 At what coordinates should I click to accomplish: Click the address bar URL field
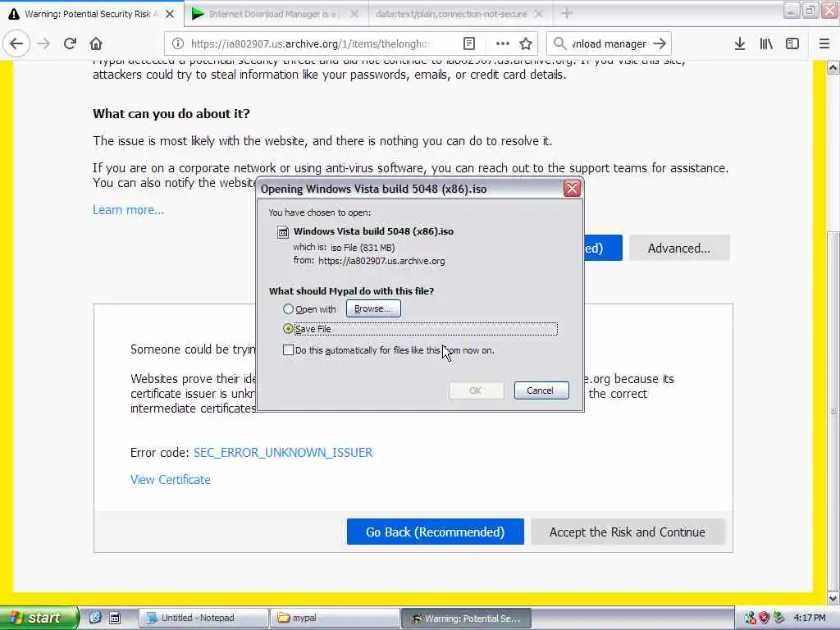click(x=311, y=43)
